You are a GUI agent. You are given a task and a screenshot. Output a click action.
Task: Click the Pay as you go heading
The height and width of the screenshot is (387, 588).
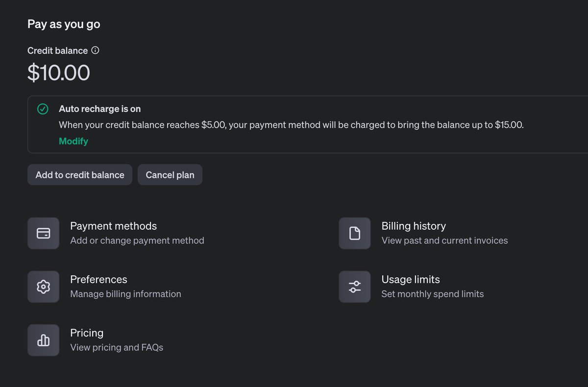coord(64,24)
